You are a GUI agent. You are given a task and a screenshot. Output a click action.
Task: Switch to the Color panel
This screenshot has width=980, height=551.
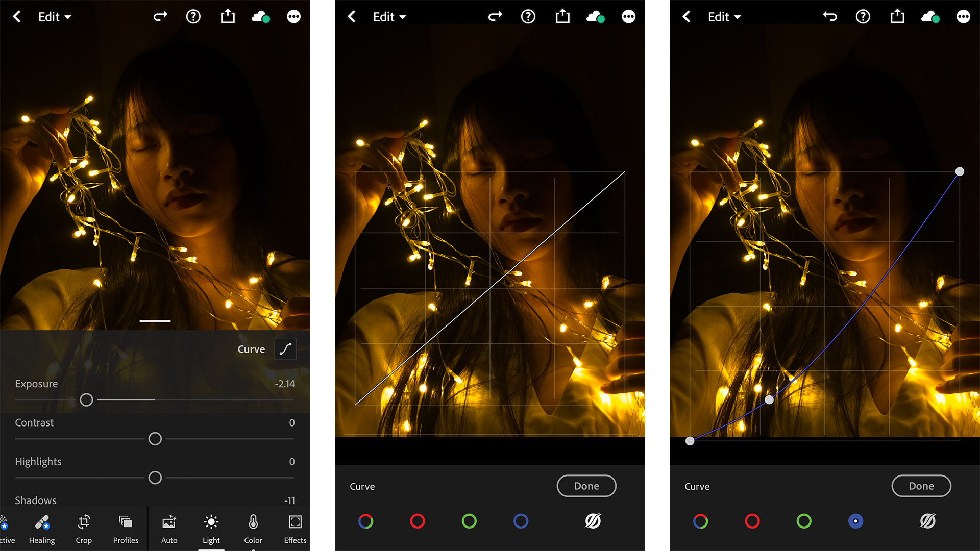[x=253, y=529]
